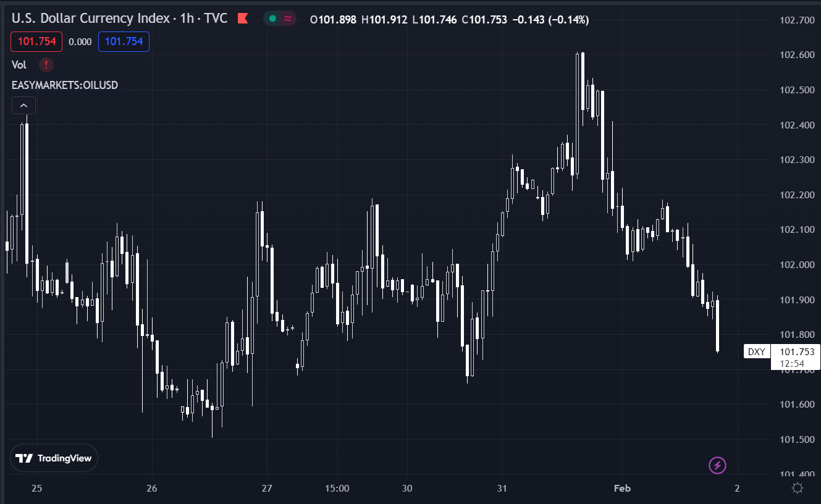
Task: Click the DXY symbol label on price axis
Action: point(757,352)
